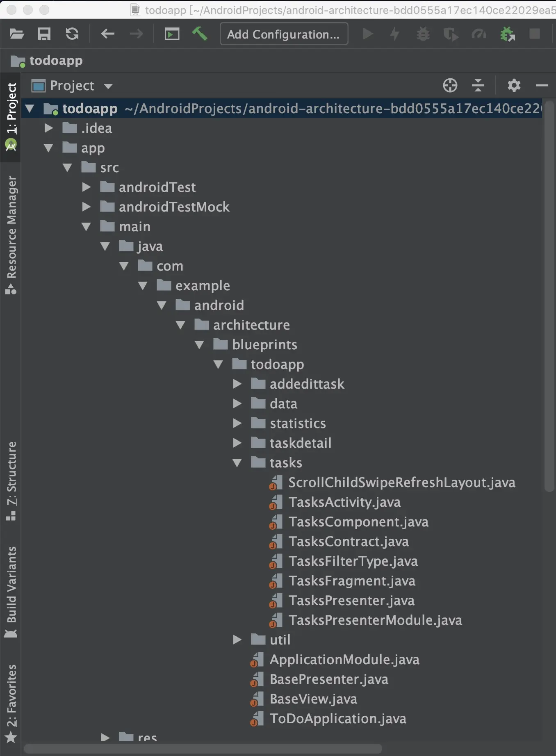Toggle the 1: Project tool window tab
Screen dimensions: 556x756
(11, 117)
